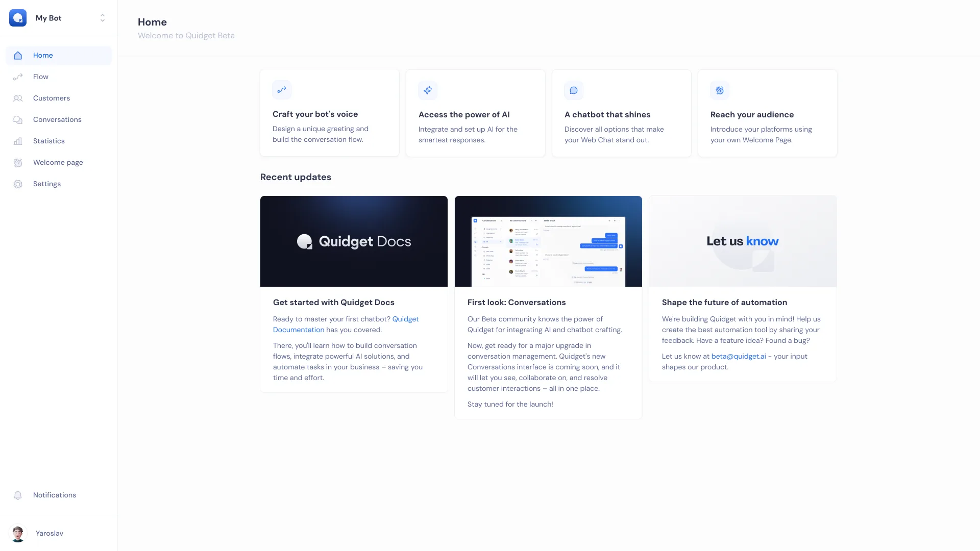Open Yaroslav's user profile avatar
The image size is (980, 551).
(x=18, y=534)
